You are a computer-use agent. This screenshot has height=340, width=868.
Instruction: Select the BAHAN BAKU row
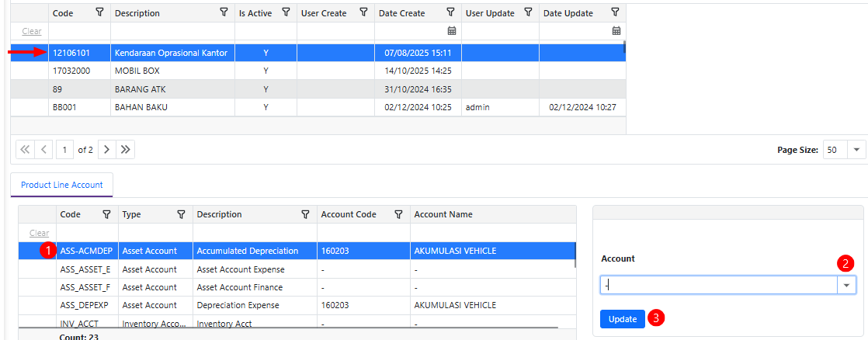(318, 107)
